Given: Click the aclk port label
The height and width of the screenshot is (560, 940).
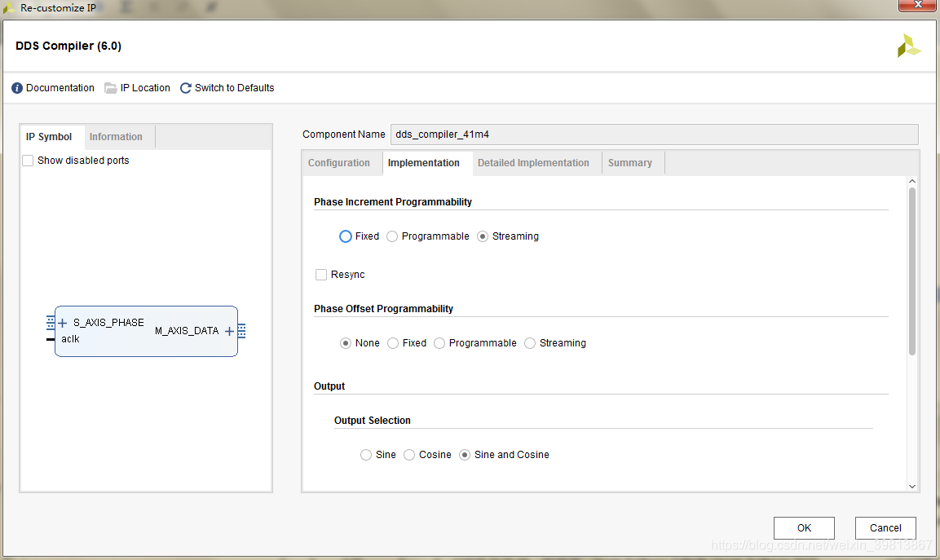Looking at the screenshot, I should [x=70, y=339].
